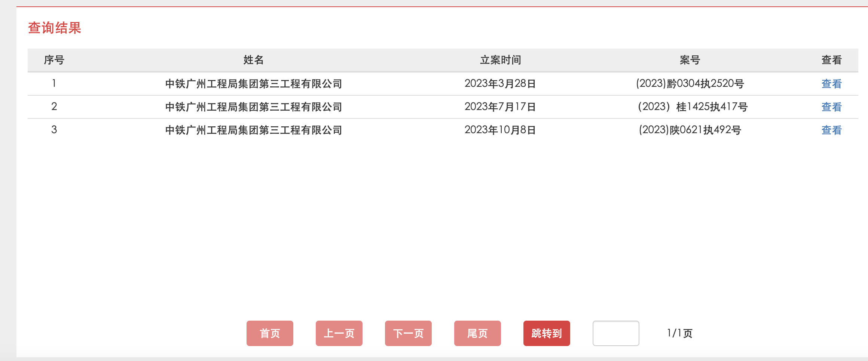This screenshot has width=868, height=361.
Task: Click the 案号 column header
Action: 690,60
